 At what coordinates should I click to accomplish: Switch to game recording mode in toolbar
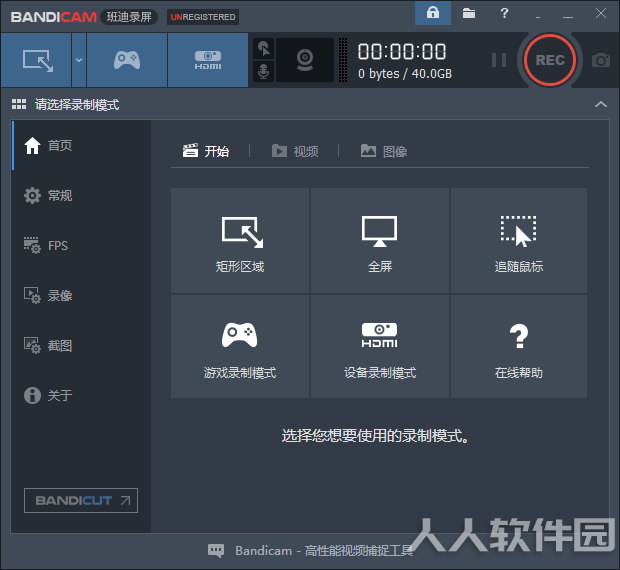[127, 60]
